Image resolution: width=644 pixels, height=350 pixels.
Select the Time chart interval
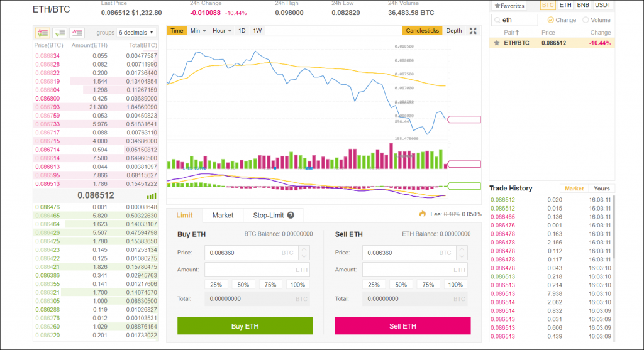[x=177, y=31]
